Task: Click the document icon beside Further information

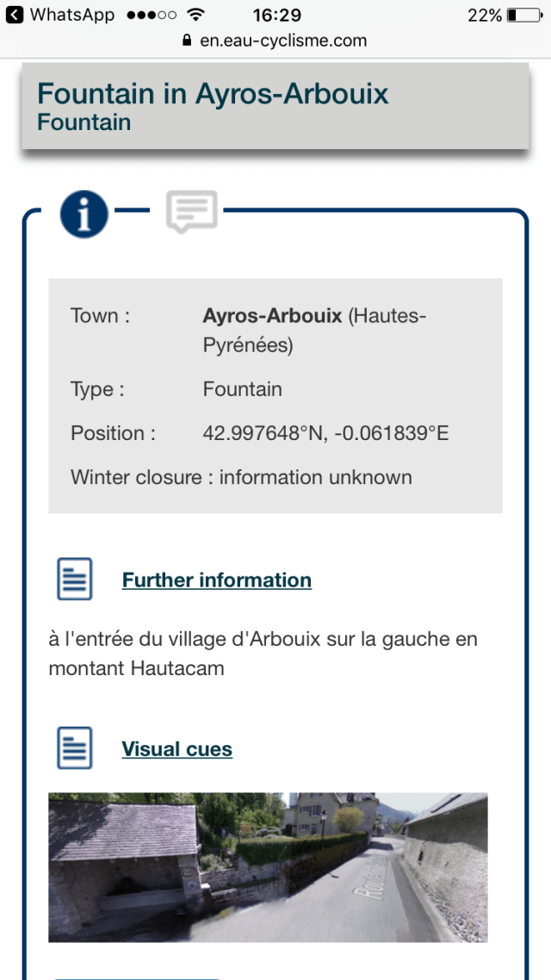Action: point(74,579)
